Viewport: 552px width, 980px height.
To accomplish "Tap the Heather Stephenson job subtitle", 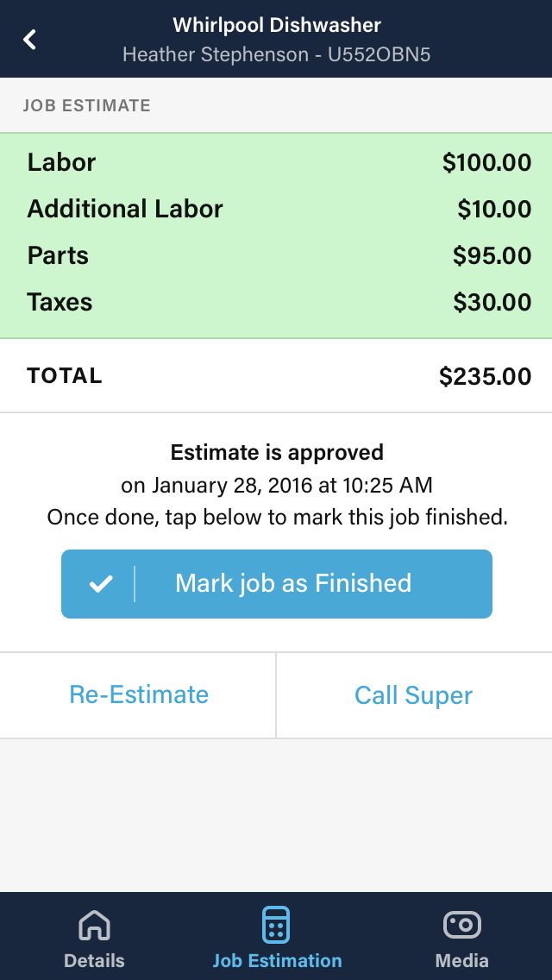I will click(277, 54).
